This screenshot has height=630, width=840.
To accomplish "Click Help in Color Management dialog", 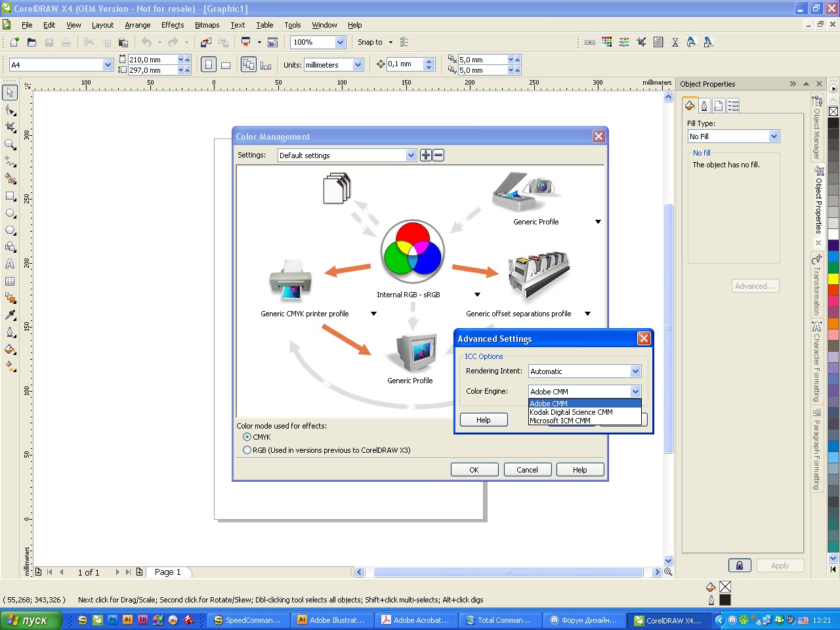I will [580, 470].
